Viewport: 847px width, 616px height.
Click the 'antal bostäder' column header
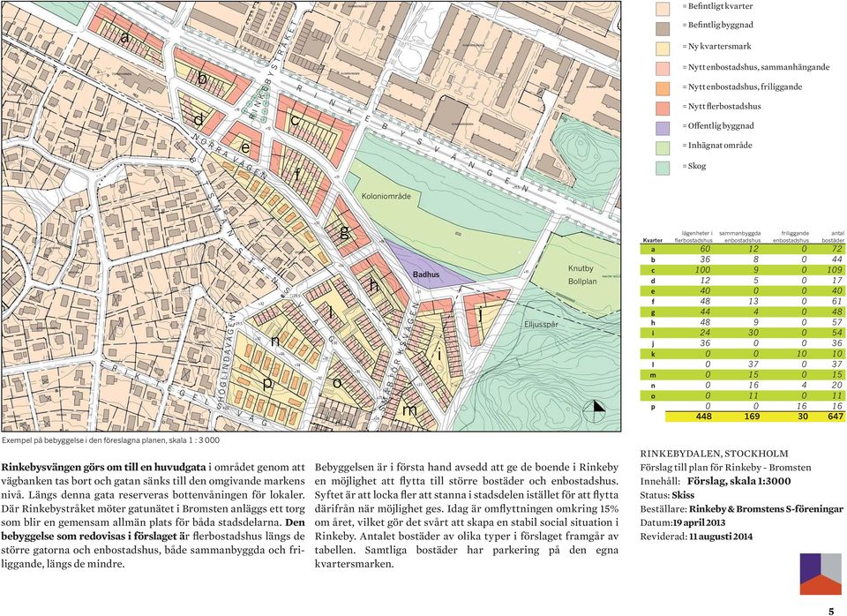[x=833, y=237]
